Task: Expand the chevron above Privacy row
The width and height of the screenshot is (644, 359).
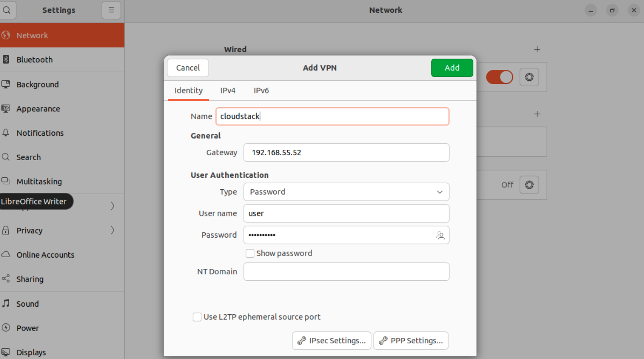Action: click(x=113, y=206)
